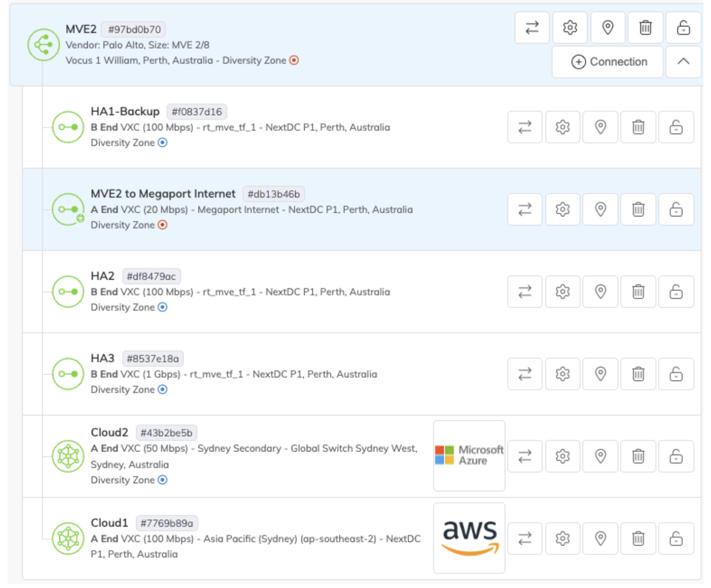Click the location pin icon on Cloud2
The width and height of the screenshot is (711, 588).
coord(600,456)
